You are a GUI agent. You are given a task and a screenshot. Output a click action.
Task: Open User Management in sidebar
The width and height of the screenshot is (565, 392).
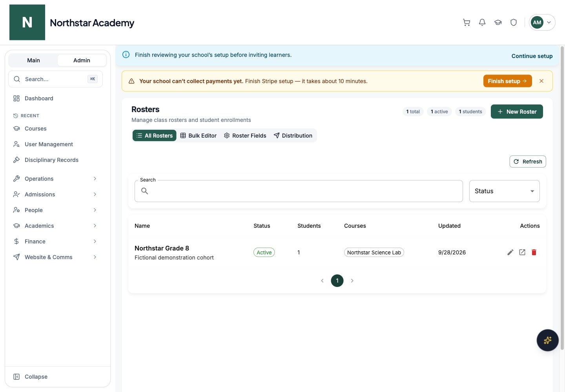point(56,144)
